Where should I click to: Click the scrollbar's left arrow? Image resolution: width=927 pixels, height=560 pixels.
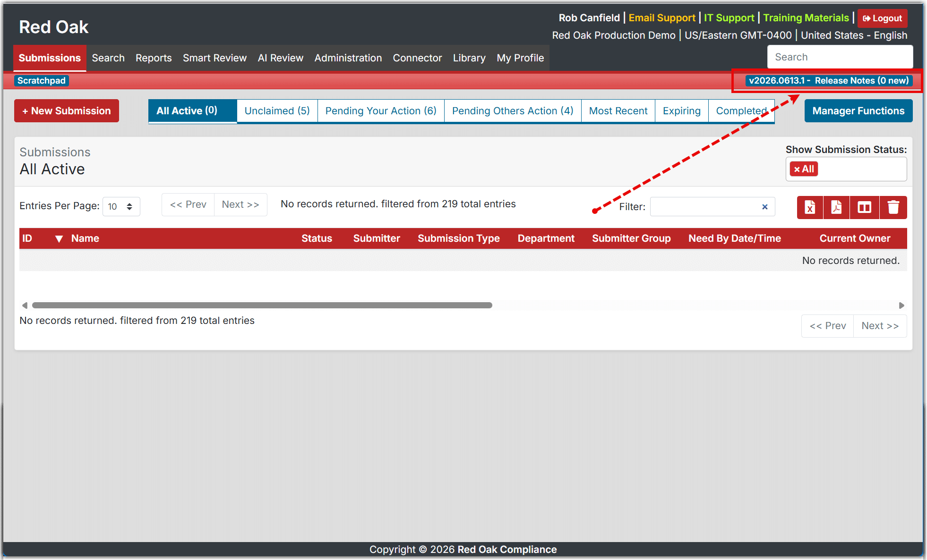(25, 305)
